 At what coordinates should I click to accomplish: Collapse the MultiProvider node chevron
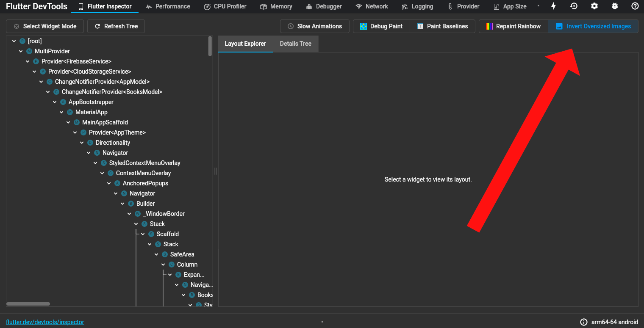point(21,51)
